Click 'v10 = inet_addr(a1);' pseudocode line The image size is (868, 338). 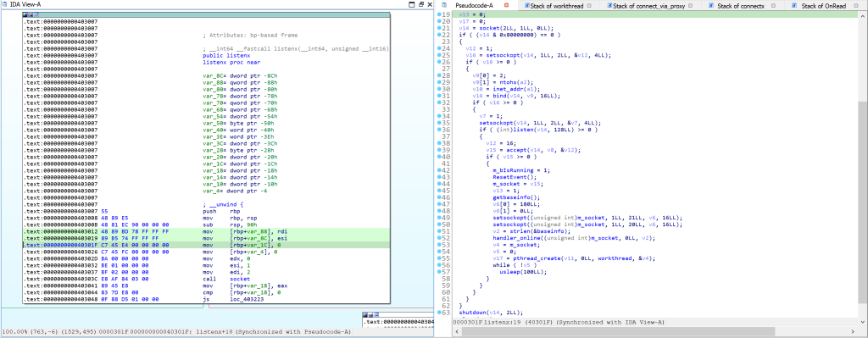coord(507,88)
